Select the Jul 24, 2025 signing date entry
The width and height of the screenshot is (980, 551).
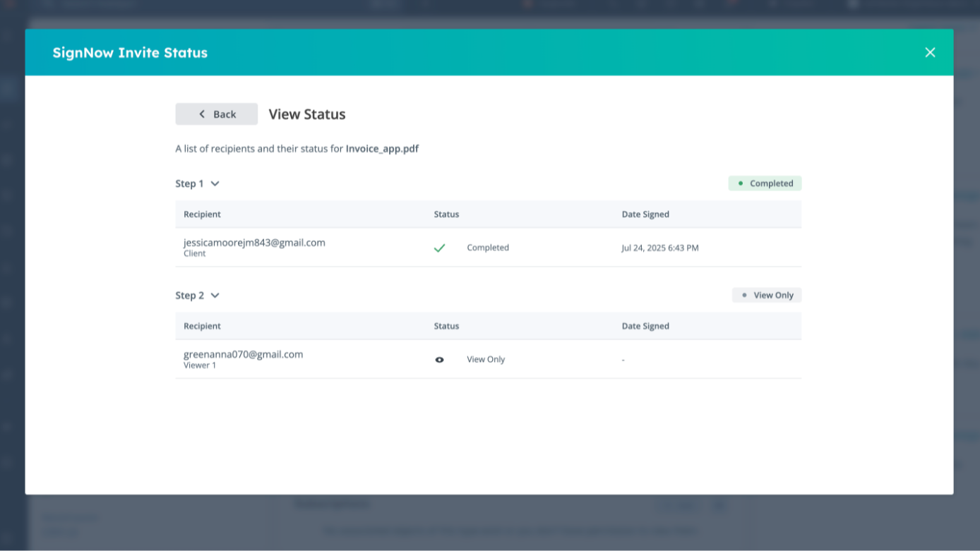click(x=660, y=248)
